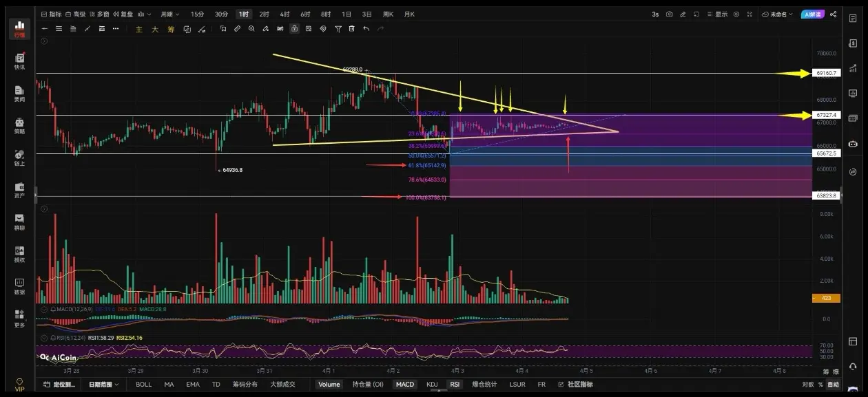Screen dimensions: 868x397
Task: Open the 数据 data sidebar icon
Action: click(19, 286)
